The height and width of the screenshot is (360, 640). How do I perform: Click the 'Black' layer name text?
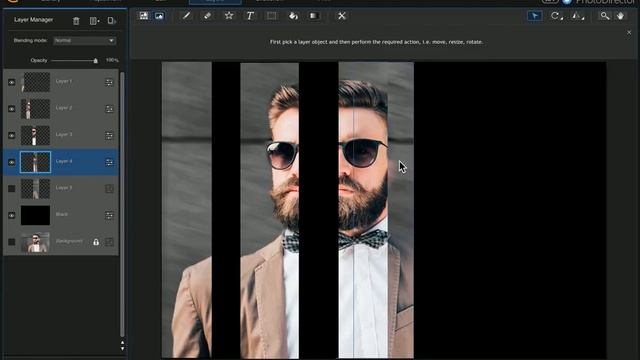62,214
